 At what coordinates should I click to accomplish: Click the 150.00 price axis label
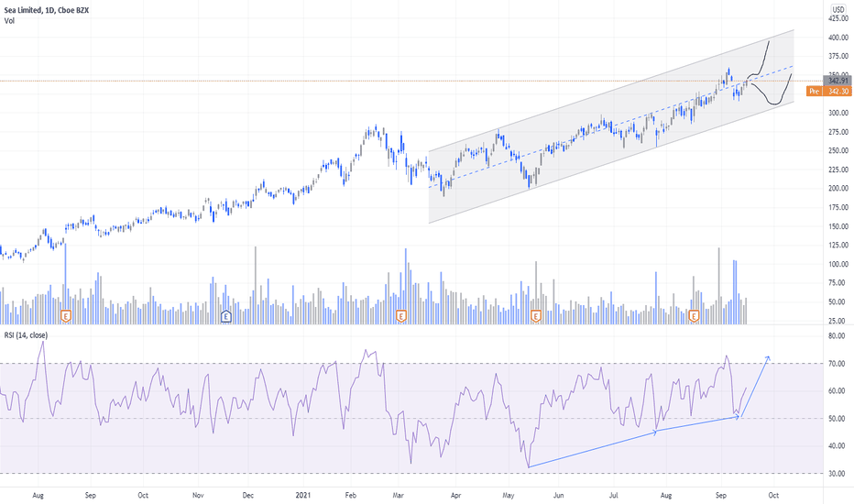(838, 226)
